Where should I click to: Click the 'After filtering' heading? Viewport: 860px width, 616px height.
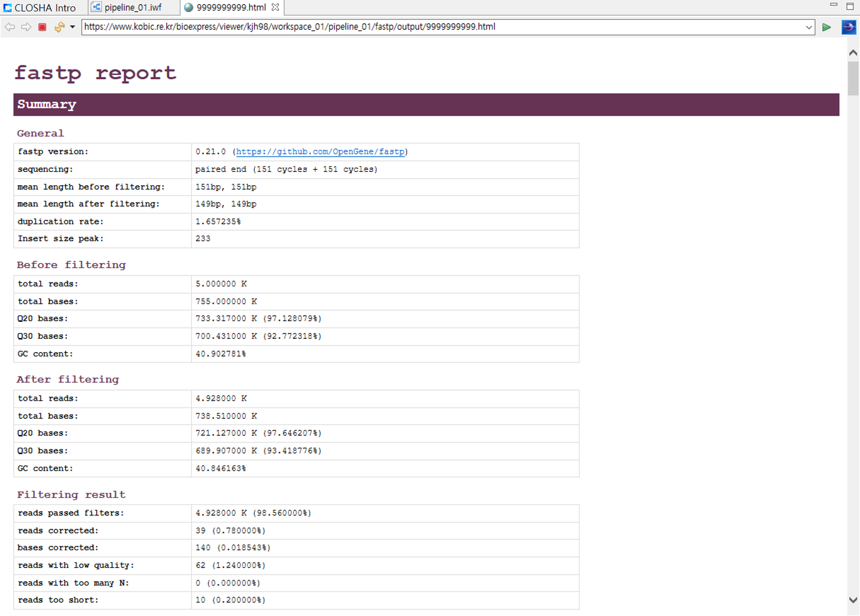point(68,379)
